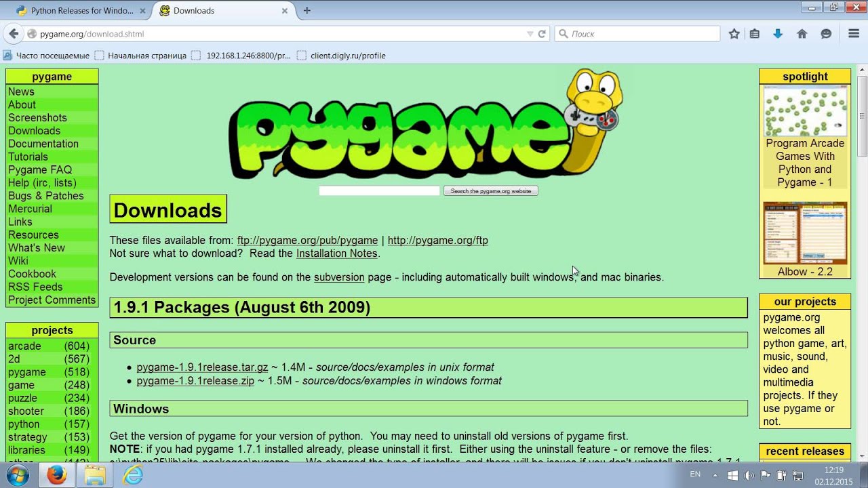Follow the ftp://pygame.org/pub/pygame link

[307, 240]
